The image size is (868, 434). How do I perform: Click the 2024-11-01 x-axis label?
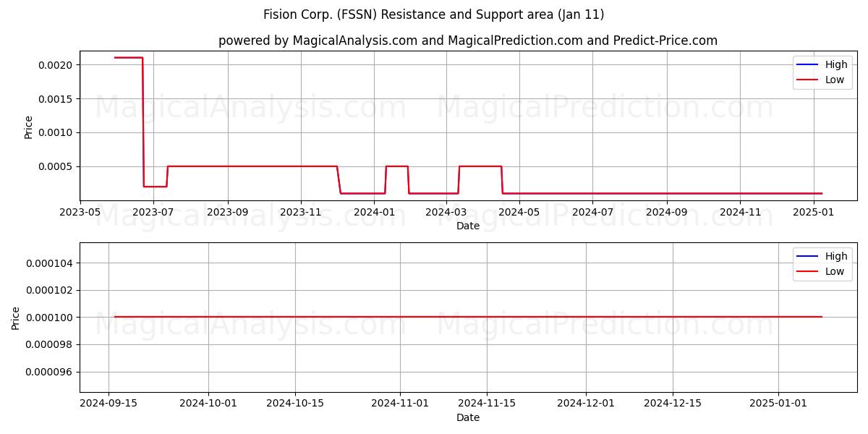tap(400, 404)
